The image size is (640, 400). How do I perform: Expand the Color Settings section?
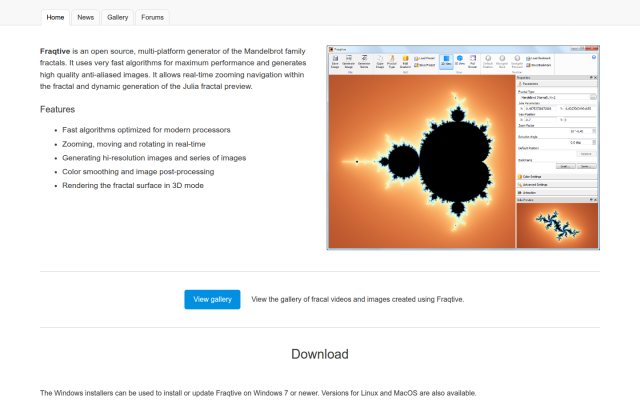tap(557, 177)
